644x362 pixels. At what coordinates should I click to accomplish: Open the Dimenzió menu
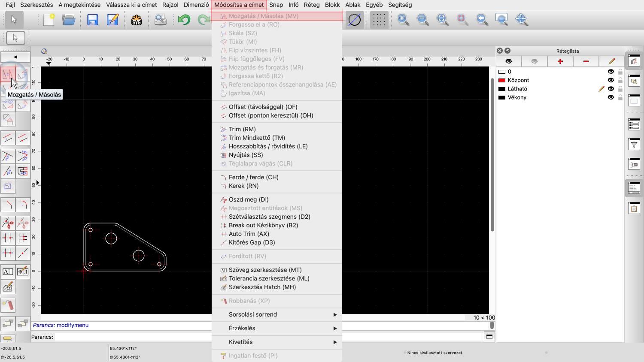pos(196,5)
